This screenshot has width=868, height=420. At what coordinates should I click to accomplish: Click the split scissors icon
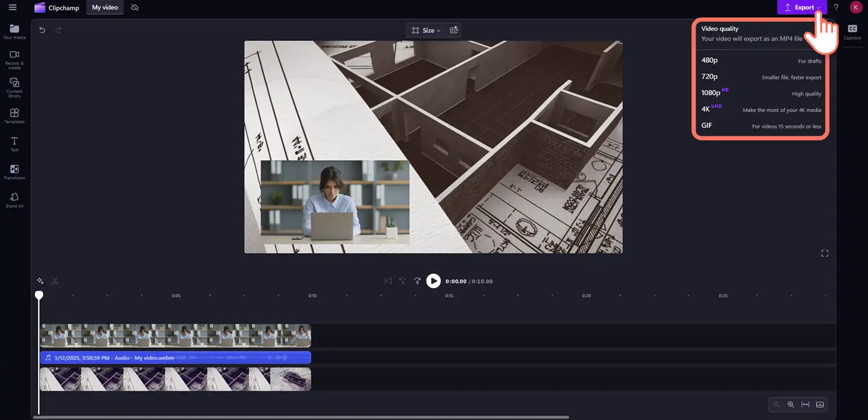point(55,281)
